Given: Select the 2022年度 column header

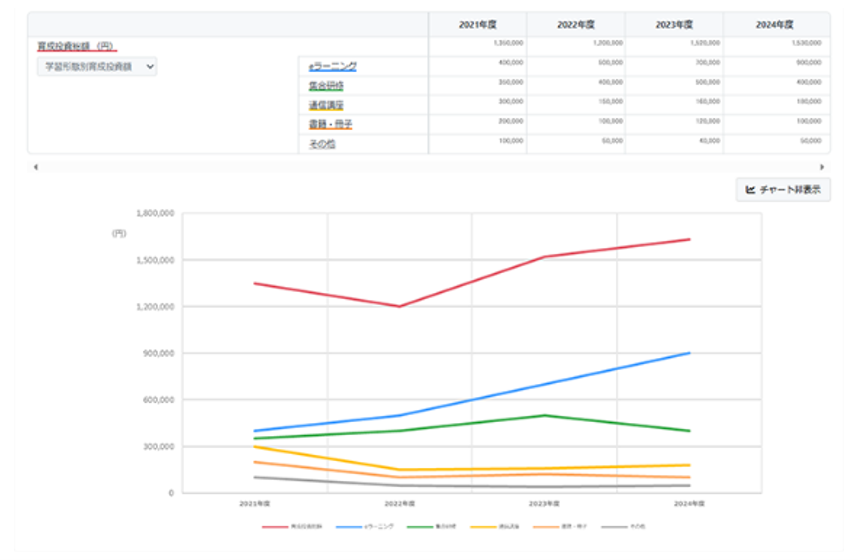Looking at the screenshot, I should coord(576,25).
